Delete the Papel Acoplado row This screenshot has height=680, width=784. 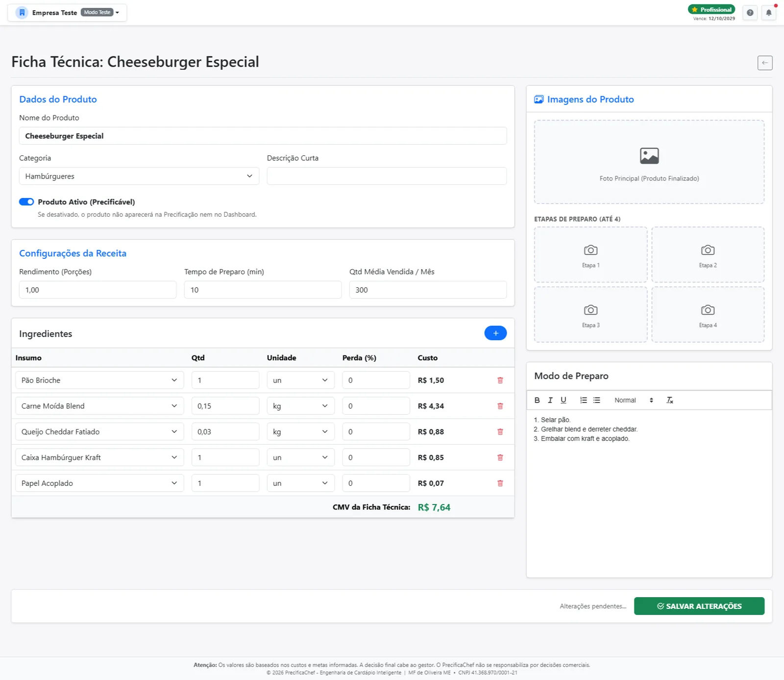[x=500, y=483]
